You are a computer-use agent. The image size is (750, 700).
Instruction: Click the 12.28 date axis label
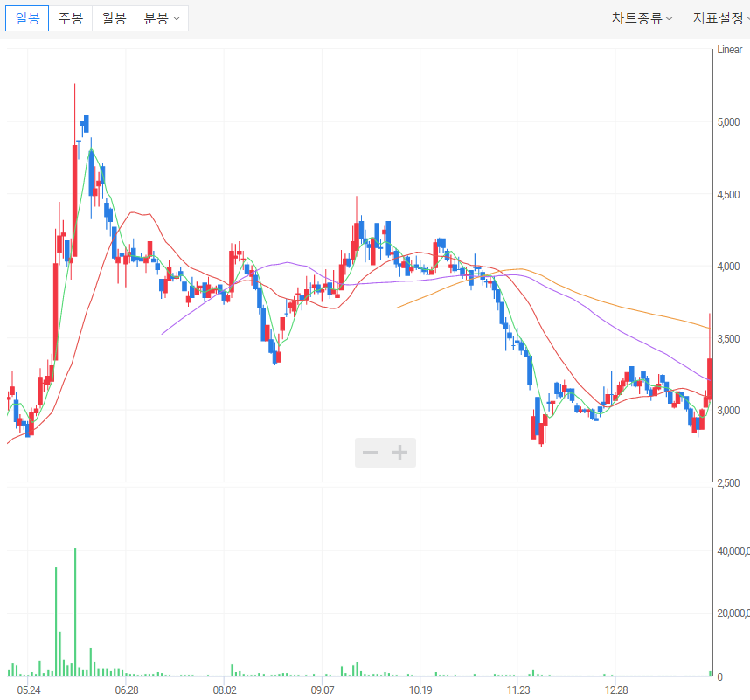(616, 690)
